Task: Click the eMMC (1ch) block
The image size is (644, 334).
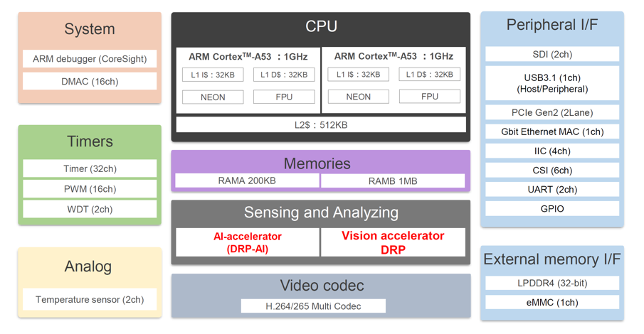Action: coord(552,303)
